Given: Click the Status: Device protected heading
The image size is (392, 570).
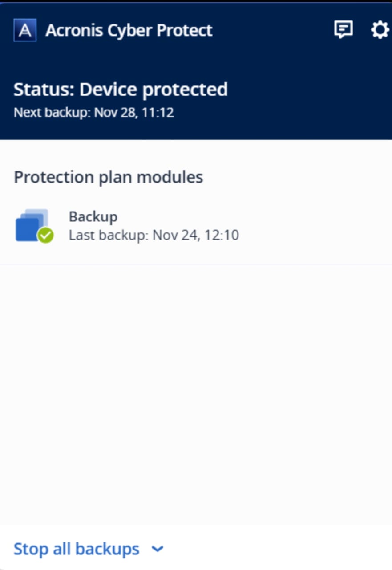Looking at the screenshot, I should pos(121,90).
